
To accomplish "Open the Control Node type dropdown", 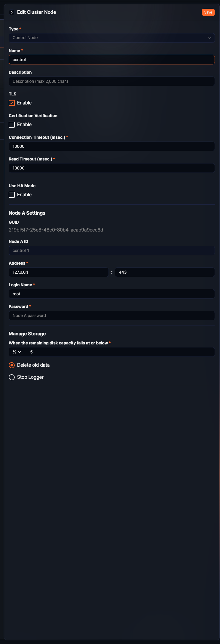I will click(112, 38).
